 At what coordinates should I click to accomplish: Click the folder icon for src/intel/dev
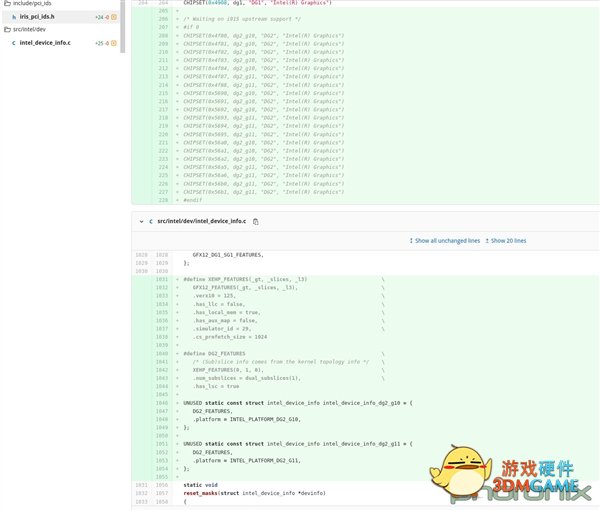tap(7, 29)
